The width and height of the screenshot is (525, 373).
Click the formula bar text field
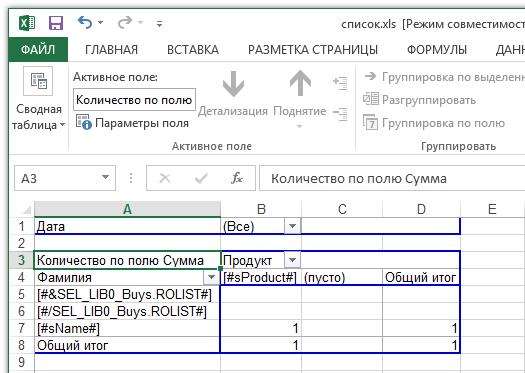coord(392,178)
